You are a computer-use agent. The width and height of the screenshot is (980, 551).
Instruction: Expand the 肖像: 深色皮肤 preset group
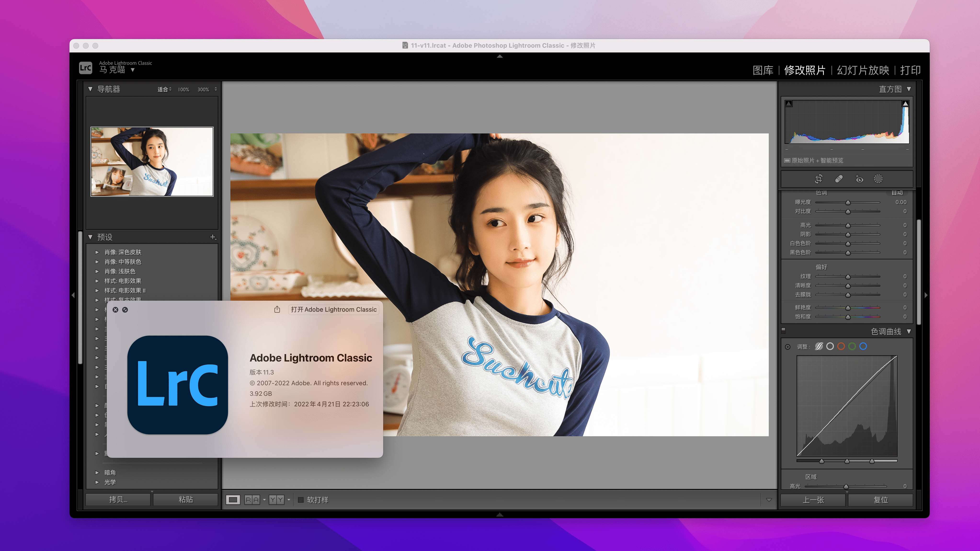click(97, 252)
